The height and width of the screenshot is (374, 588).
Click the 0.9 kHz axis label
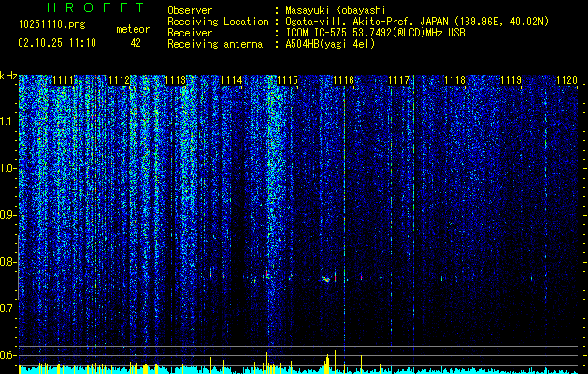coord(8,215)
